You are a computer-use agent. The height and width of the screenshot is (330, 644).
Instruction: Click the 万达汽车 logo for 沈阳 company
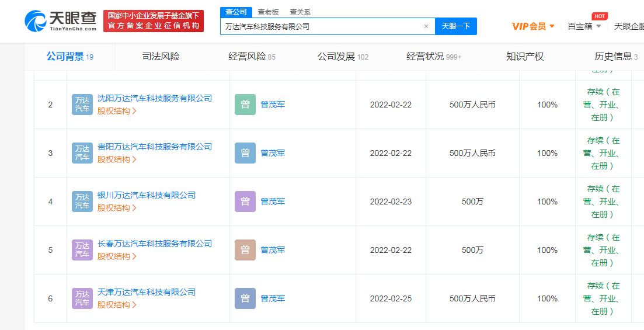coord(82,105)
